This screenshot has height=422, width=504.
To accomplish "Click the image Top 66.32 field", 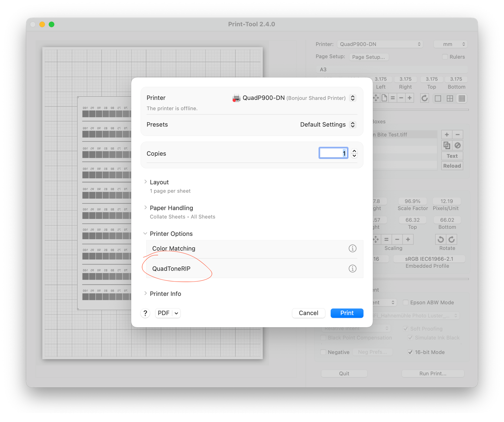I will 413,220.
